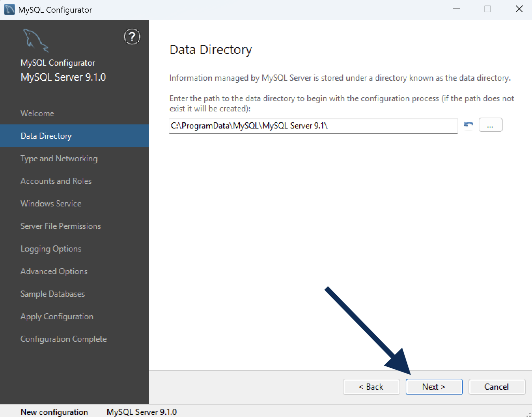This screenshot has height=417, width=532.
Task: Click 'New configuration' in status bar
Action: point(54,412)
